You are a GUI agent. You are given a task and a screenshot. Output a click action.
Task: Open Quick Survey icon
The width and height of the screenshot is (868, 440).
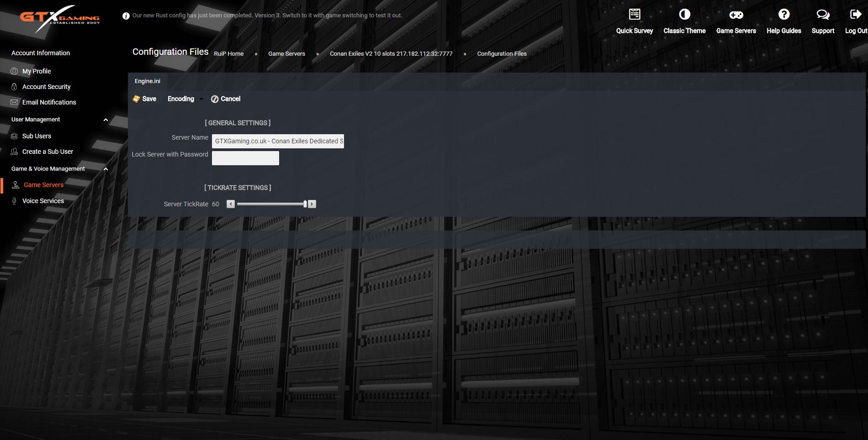[635, 15]
